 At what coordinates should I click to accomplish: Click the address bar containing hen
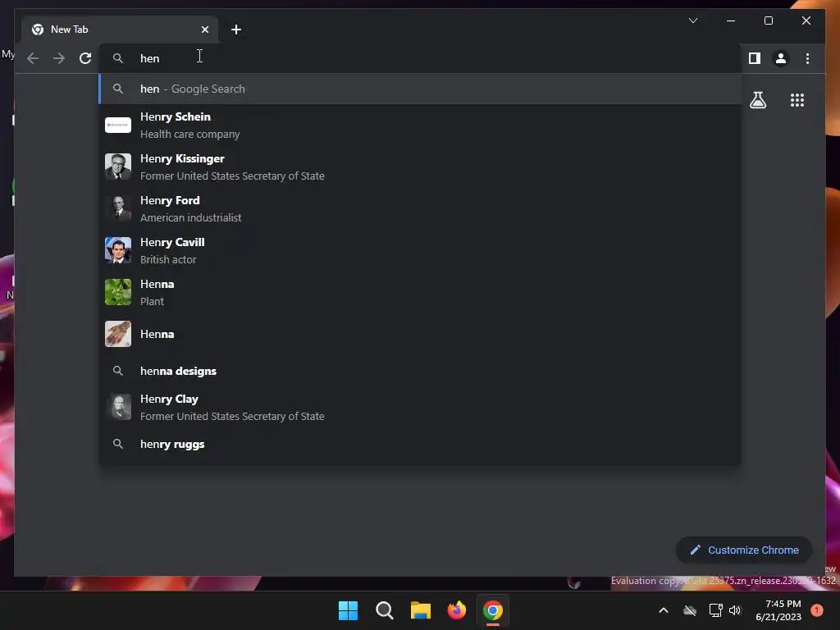[421, 58]
